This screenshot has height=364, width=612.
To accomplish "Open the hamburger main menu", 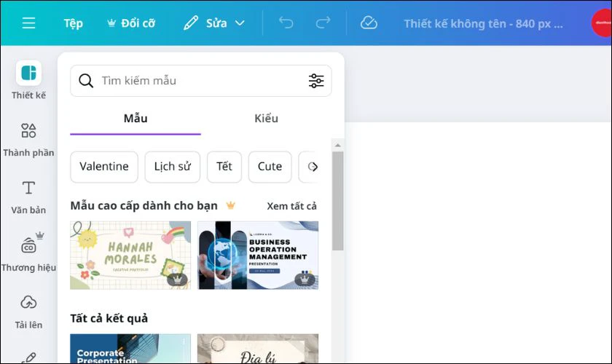I will (28, 23).
